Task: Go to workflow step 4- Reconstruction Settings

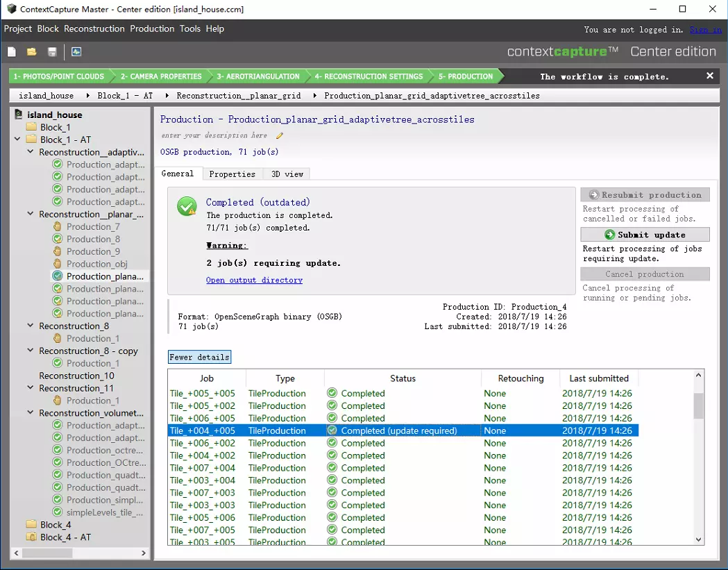Action: point(369,76)
